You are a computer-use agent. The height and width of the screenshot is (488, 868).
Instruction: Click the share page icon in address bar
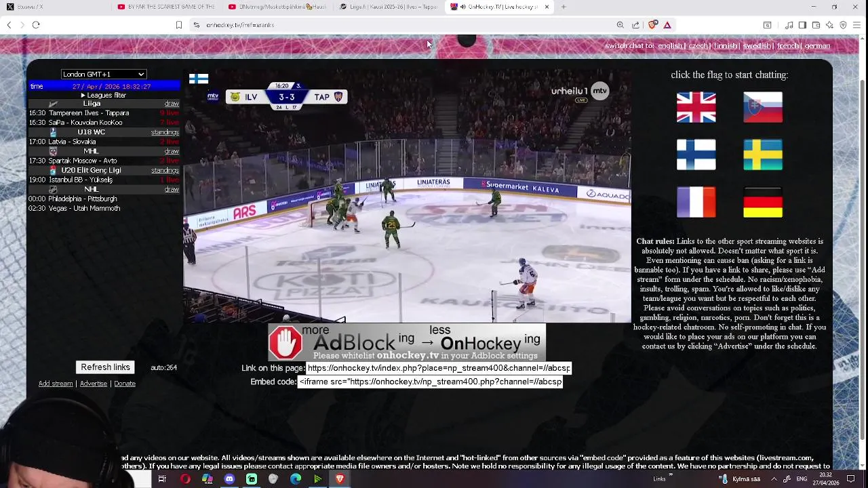tap(635, 25)
